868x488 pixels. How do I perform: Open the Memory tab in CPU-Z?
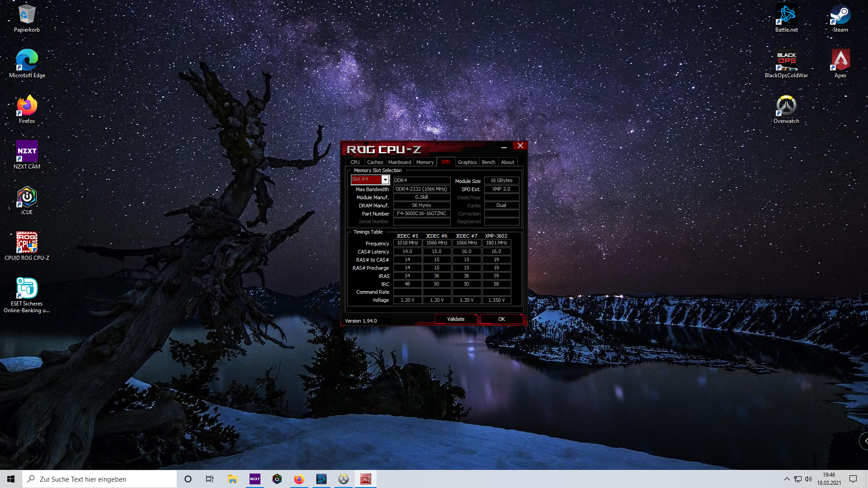425,162
